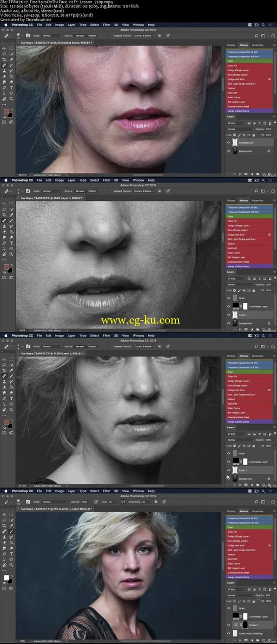This screenshot has height=644, width=277.
Task: Click the white foreground color swatch in 25% Curves frame
Action: pos(6,578)
